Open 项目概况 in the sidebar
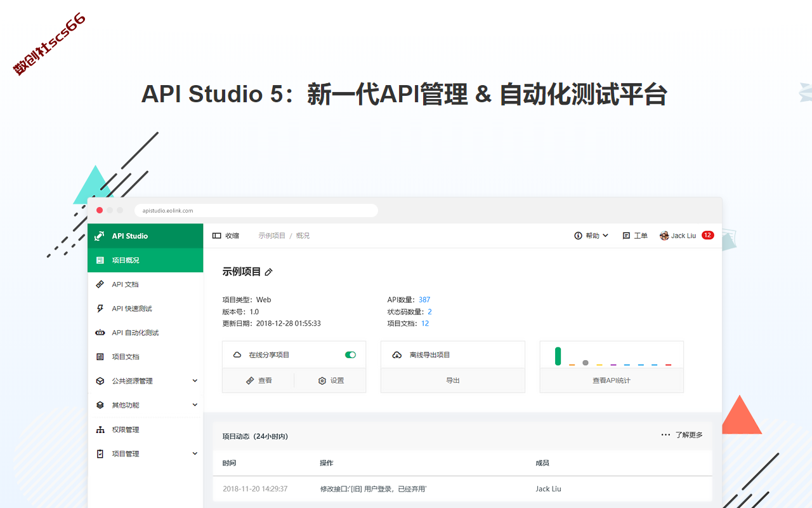The width and height of the screenshot is (812, 508). point(145,260)
